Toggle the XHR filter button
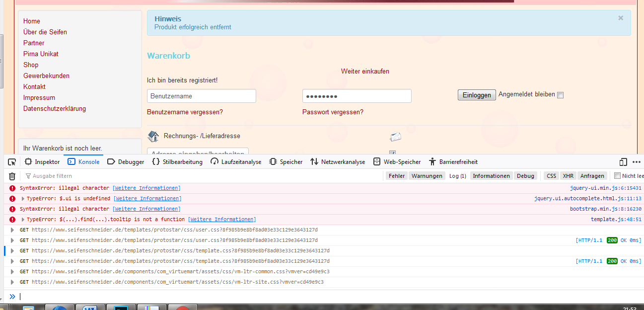Screen dimensions: 644x310 coord(568,176)
